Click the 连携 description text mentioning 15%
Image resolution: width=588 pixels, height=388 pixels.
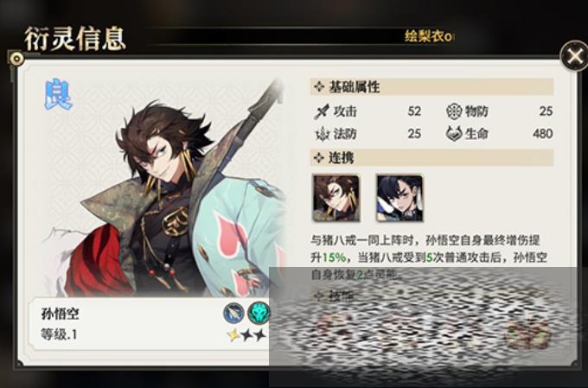coord(429,258)
